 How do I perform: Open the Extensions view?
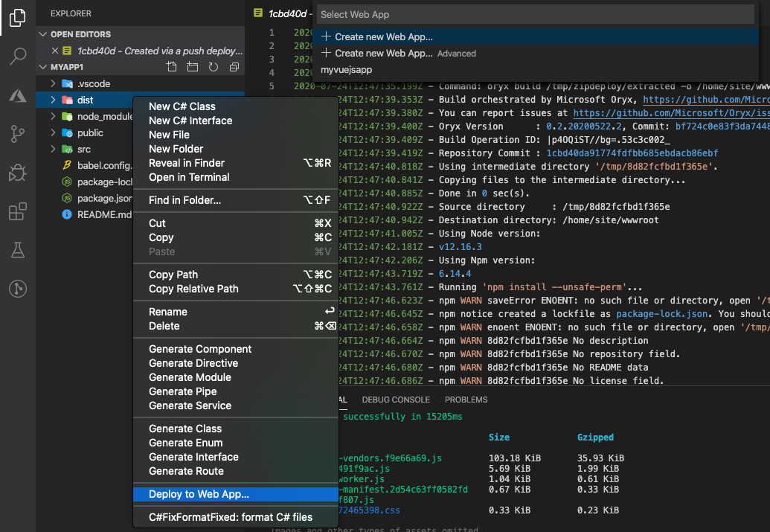pyautogui.click(x=18, y=211)
